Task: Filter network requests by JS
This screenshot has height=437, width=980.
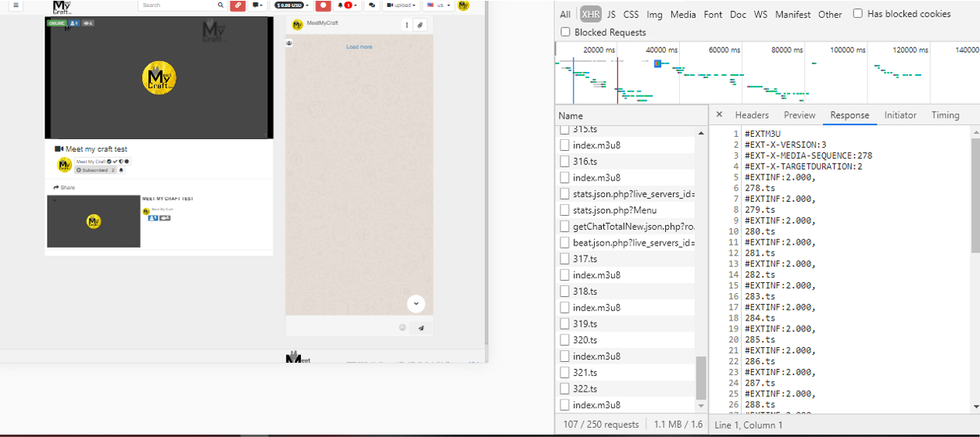Action: pos(611,14)
